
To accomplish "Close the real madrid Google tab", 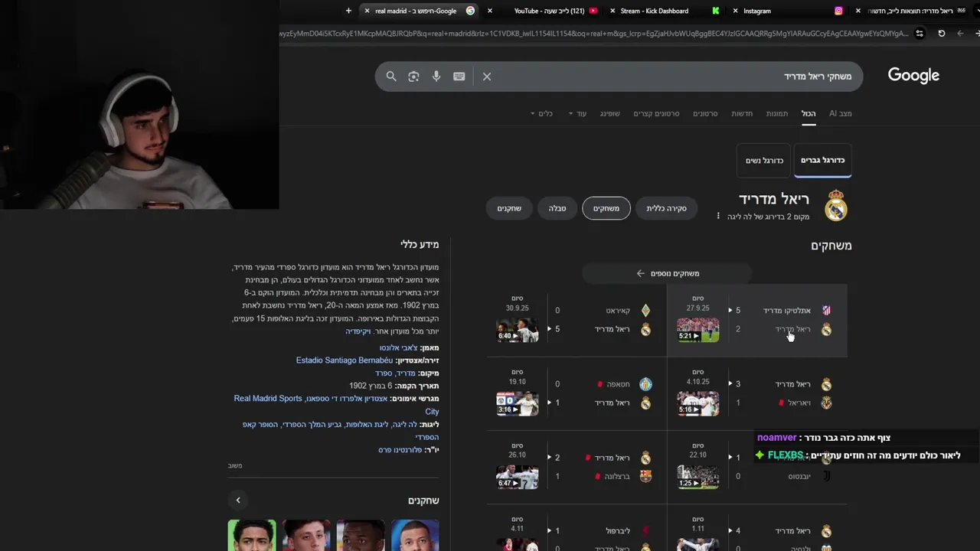I will click(367, 11).
